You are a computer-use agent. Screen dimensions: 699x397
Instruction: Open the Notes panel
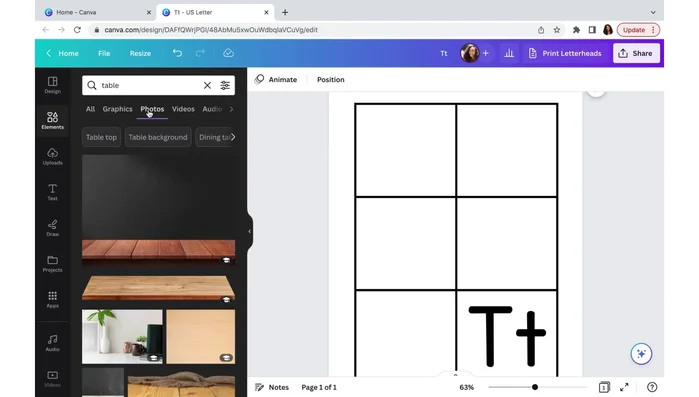pyautogui.click(x=271, y=387)
